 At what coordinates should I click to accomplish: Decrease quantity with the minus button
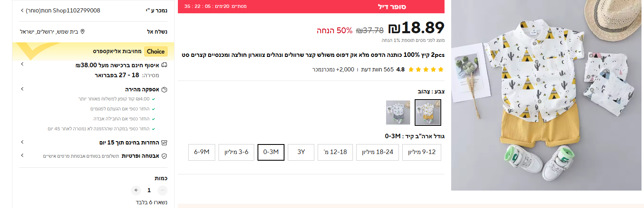(163, 191)
